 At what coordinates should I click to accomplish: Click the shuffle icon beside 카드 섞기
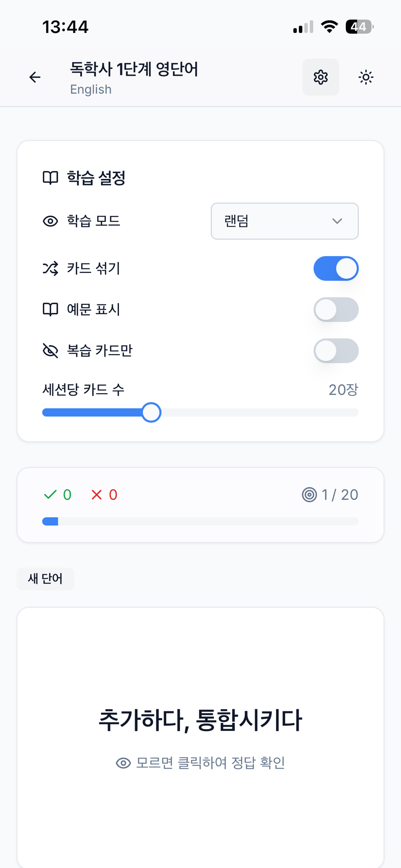pyautogui.click(x=50, y=269)
